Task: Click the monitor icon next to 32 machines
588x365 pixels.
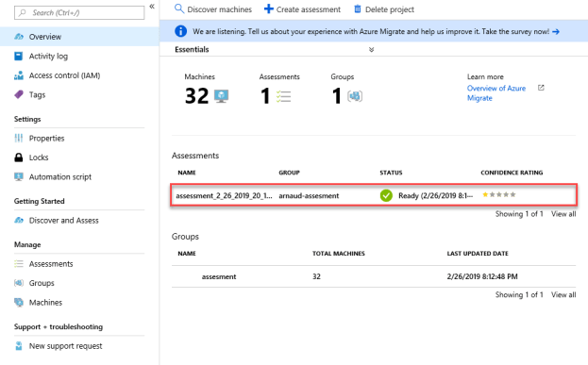Action: 221,96
